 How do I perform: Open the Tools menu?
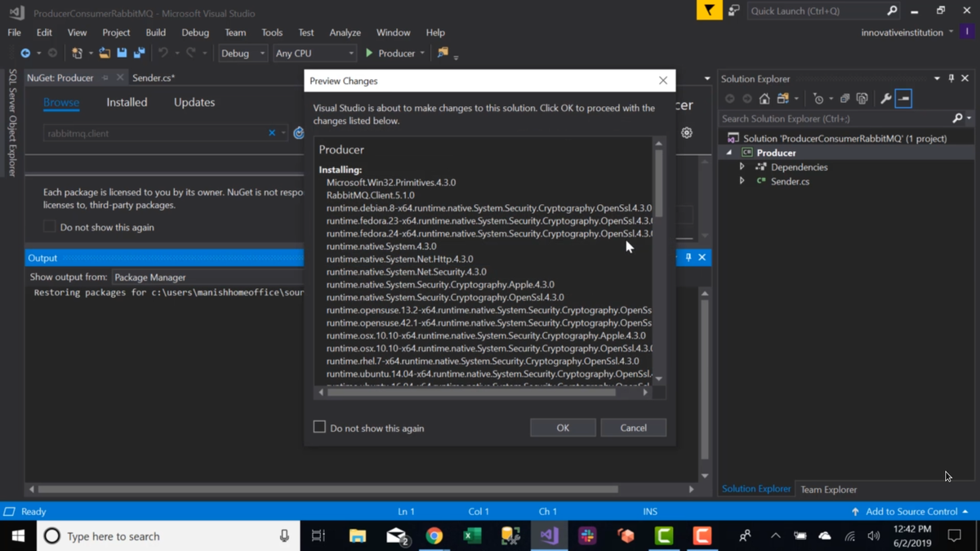272,33
